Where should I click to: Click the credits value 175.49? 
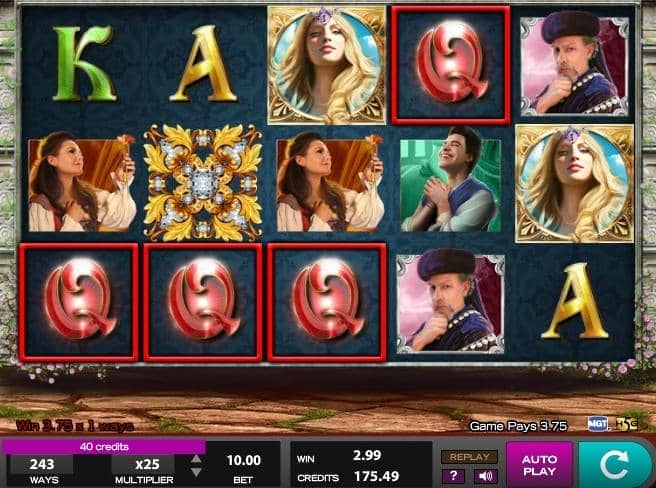click(x=377, y=476)
